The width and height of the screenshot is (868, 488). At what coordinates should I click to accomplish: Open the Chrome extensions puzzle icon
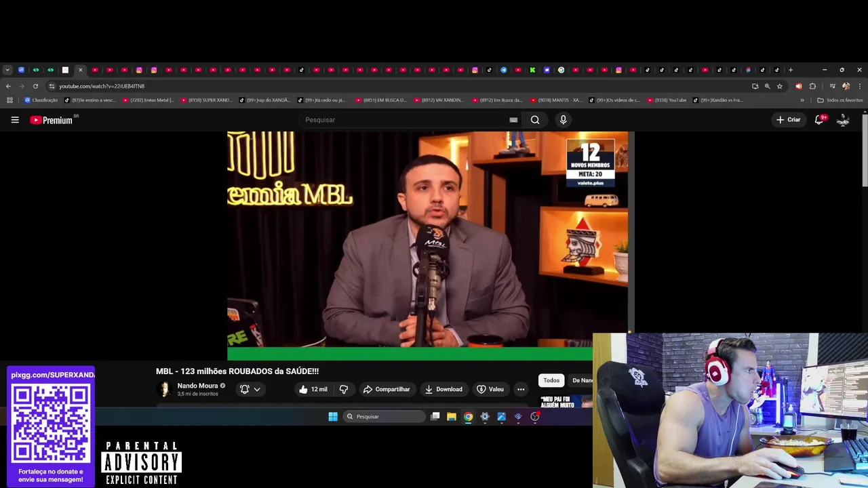pos(812,86)
